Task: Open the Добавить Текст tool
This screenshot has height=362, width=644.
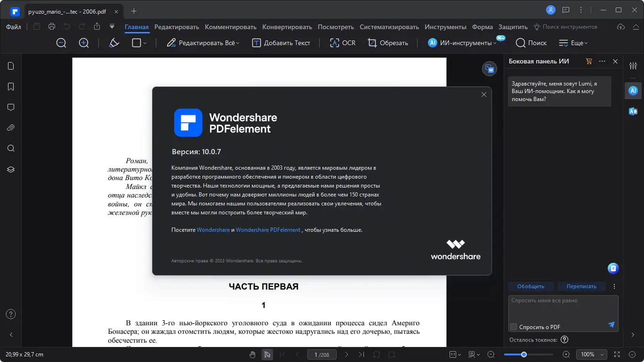Action: click(x=282, y=43)
